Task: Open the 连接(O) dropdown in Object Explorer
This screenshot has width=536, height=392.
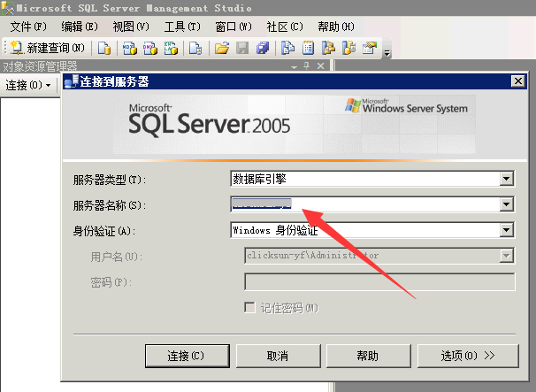Action: tap(28, 86)
